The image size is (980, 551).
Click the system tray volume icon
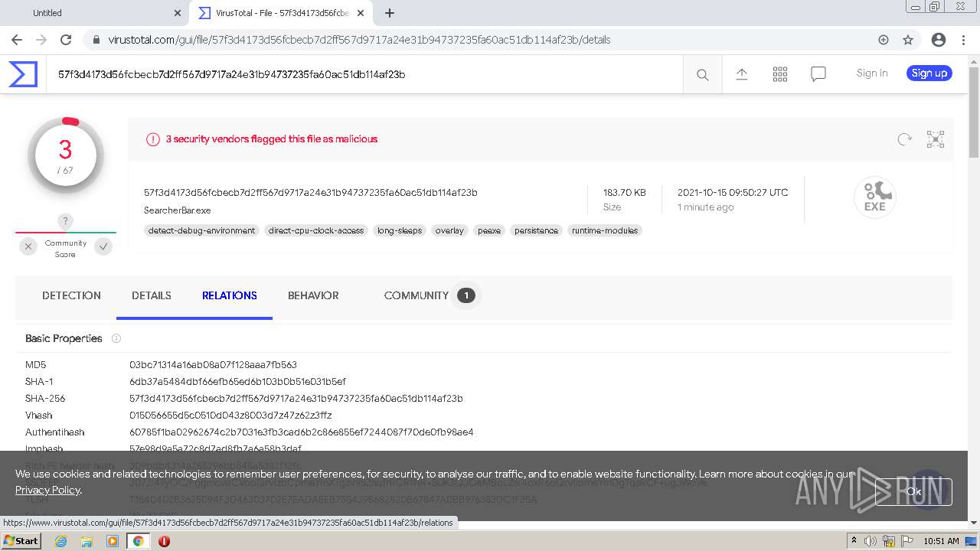[x=871, y=541]
